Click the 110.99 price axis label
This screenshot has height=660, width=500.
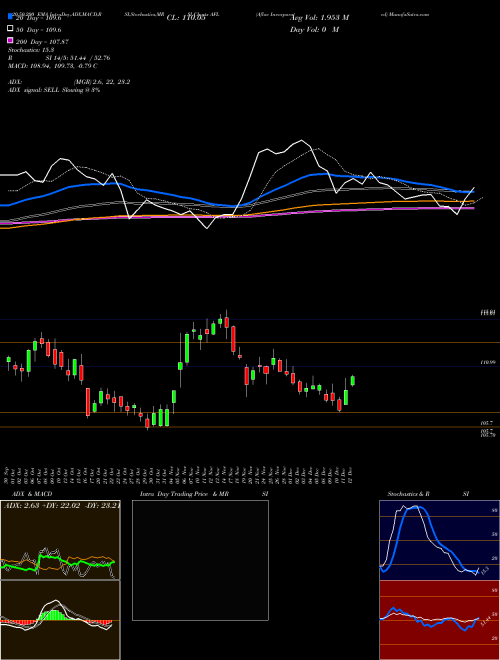click(x=489, y=362)
